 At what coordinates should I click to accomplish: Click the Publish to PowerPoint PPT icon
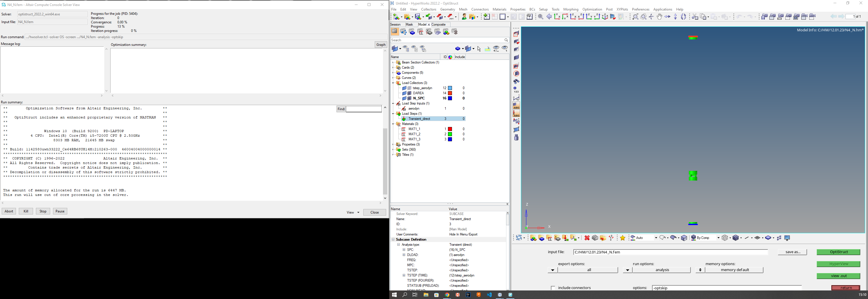click(451, 17)
